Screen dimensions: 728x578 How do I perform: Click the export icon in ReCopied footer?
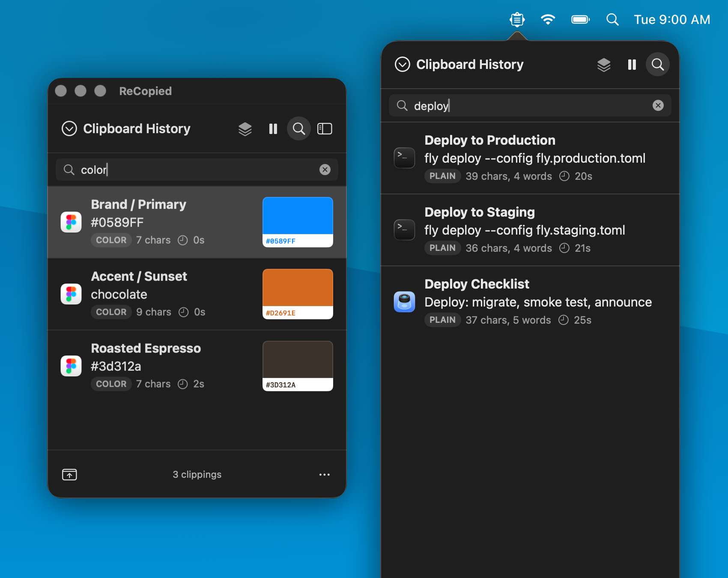69,474
